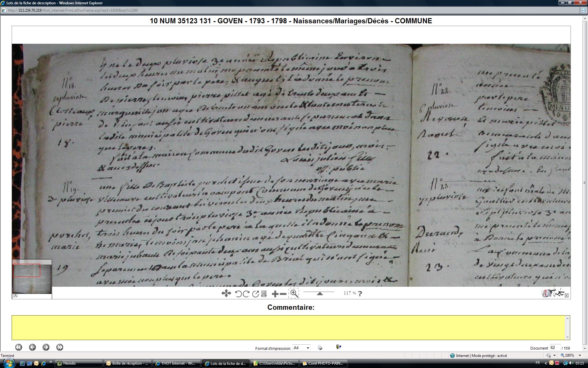Click the document number input field
This screenshot has width=588, height=368.
point(554,348)
